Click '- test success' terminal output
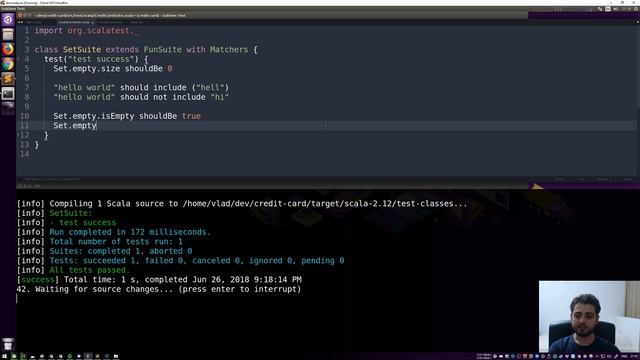The width and height of the screenshot is (640, 360). [83, 222]
